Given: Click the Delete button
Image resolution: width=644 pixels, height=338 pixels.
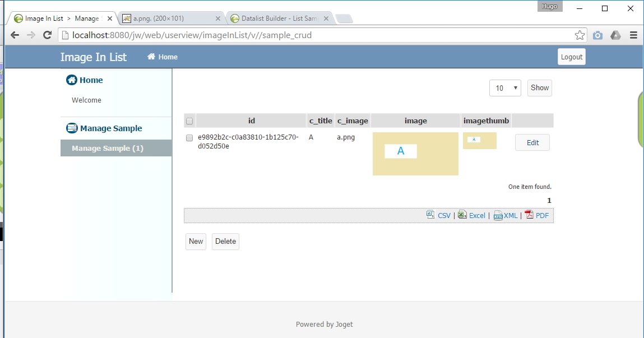Looking at the screenshot, I should (225, 242).
